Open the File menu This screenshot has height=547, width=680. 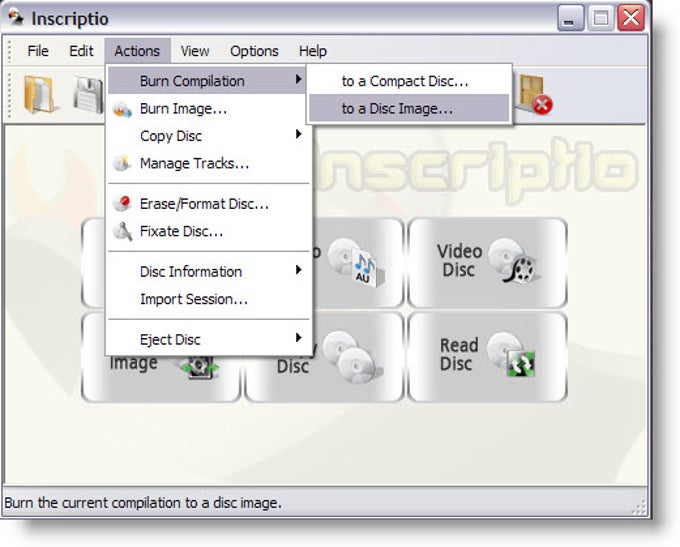tap(38, 51)
